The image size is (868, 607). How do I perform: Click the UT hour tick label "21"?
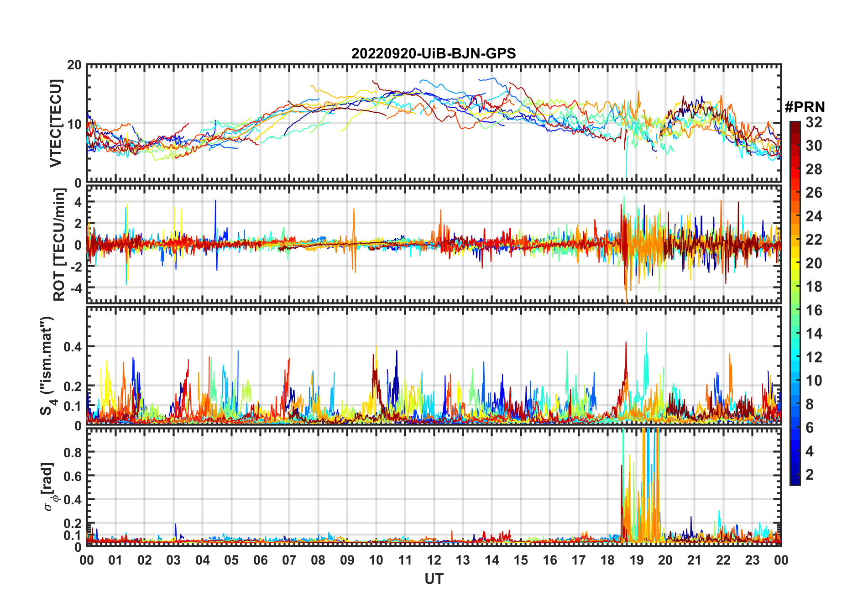(695, 560)
